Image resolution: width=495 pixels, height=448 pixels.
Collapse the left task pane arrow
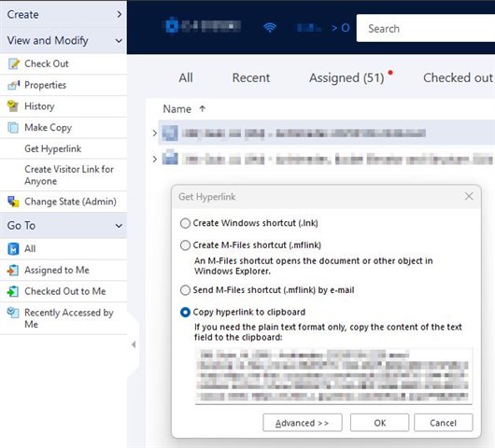[x=134, y=344]
